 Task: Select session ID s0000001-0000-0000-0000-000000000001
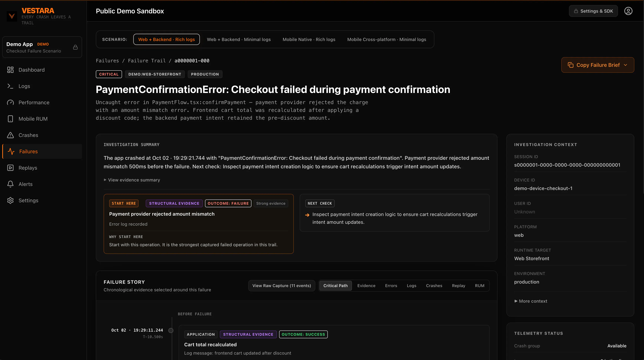click(x=567, y=165)
